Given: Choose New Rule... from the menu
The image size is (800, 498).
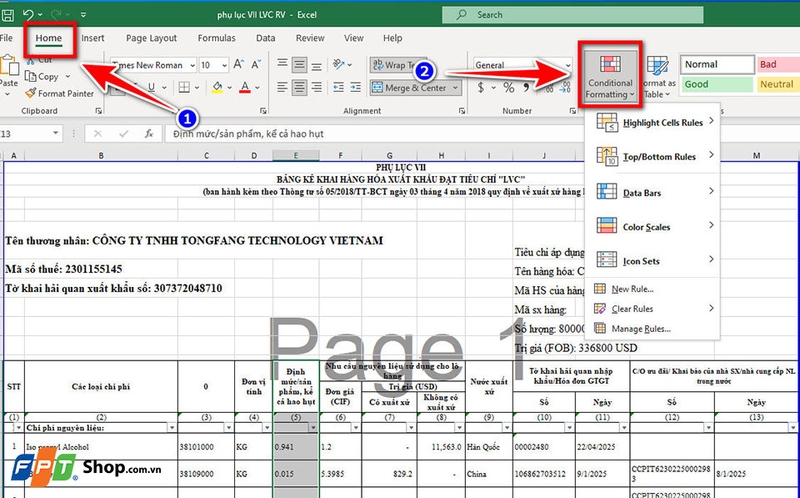Looking at the screenshot, I should pos(653,289).
